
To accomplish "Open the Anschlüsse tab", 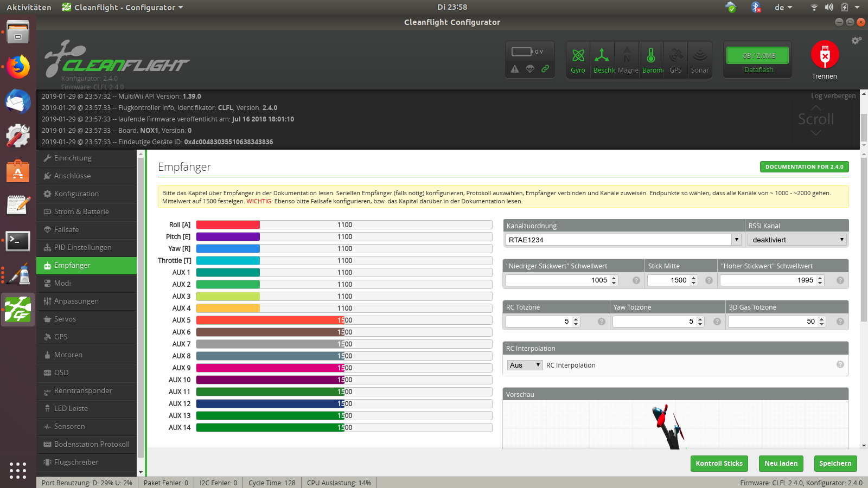I will point(86,176).
